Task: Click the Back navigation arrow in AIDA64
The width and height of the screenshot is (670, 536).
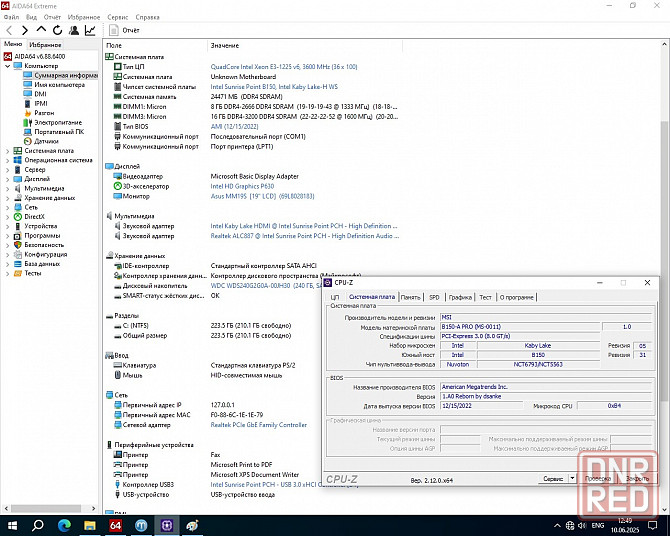Action: (9, 30)
